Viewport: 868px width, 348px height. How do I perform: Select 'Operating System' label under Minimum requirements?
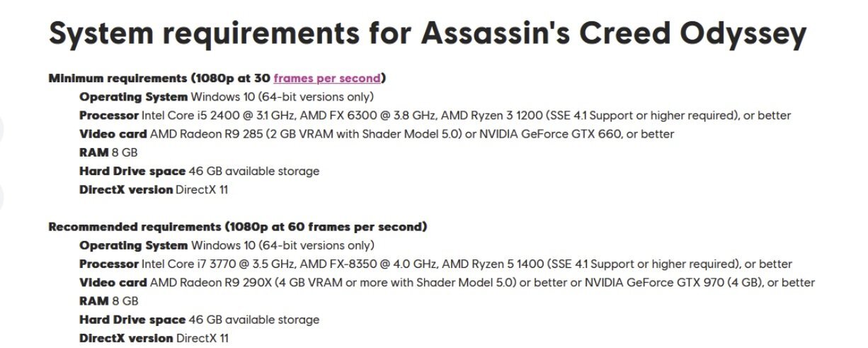click(134, 96)
